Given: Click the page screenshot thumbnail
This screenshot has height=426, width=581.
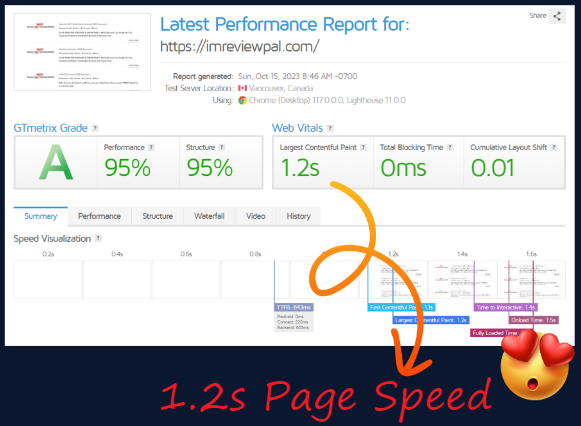Looking at the screenshot, I should point(82,52).
